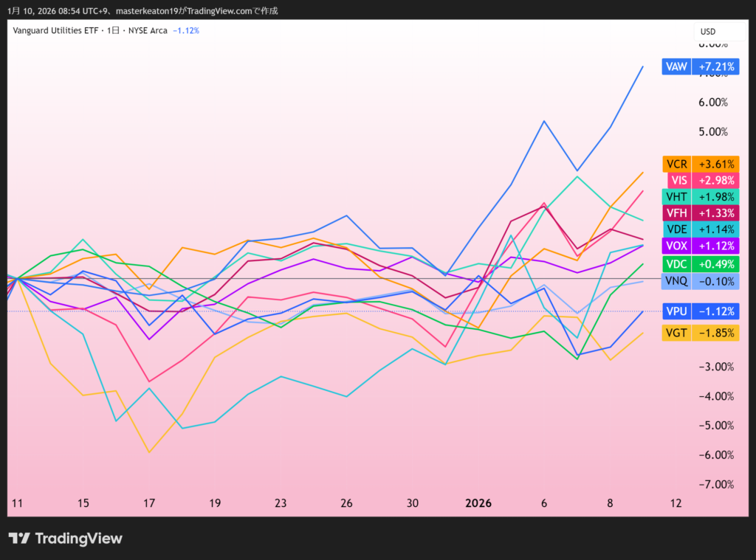Click the VDE +1.14% value tag
The width and height of the screenshot is (756, 560).
716,229
